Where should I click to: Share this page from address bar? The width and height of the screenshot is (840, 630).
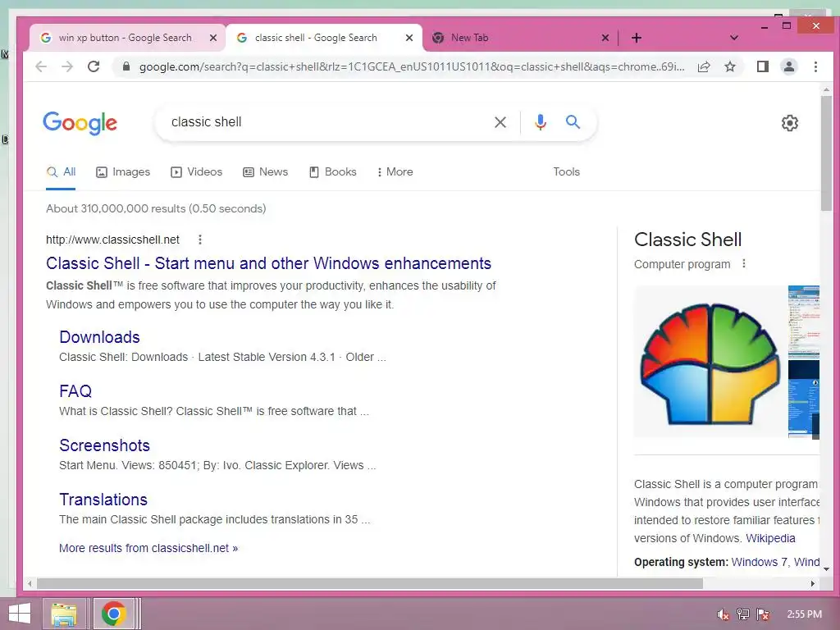[x=704, y=66]
